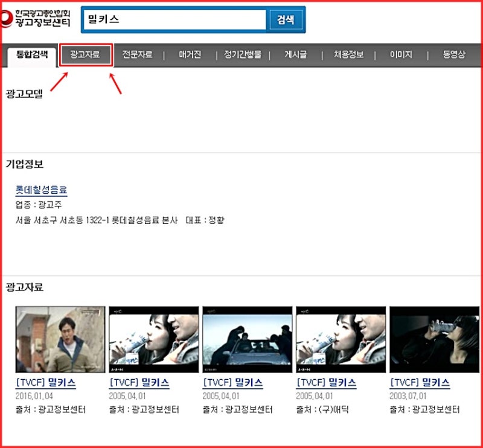Click the 대표 : 정황 text
This screenshot has width=483, height=448.
click(x=205, y=220)
